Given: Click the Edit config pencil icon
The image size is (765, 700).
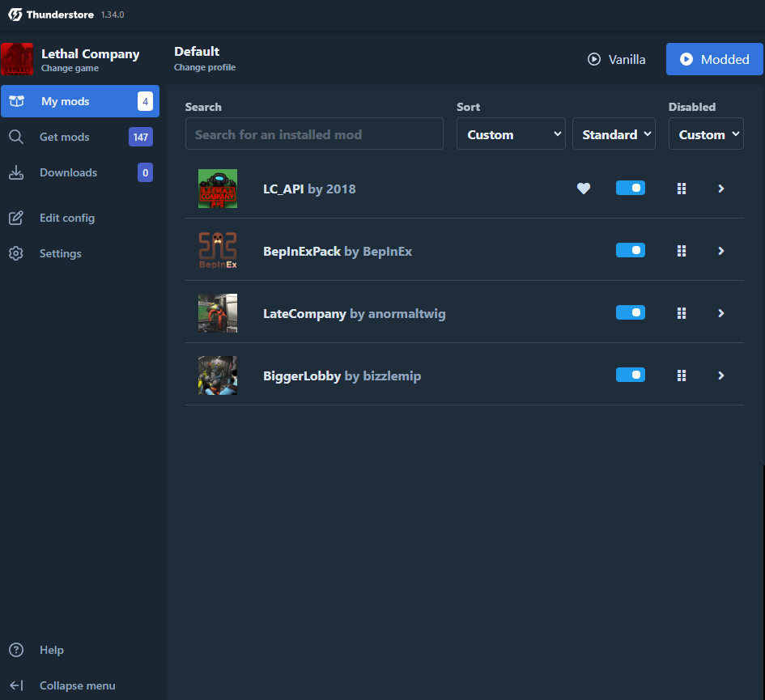Looking at the screenshot, I should [16, 218].
